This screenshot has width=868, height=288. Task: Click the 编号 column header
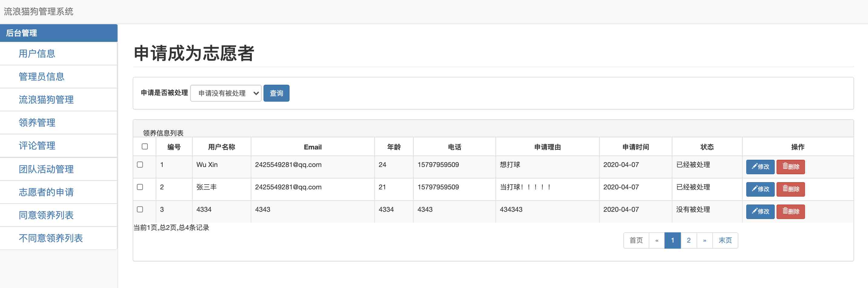tap(174, 147)
